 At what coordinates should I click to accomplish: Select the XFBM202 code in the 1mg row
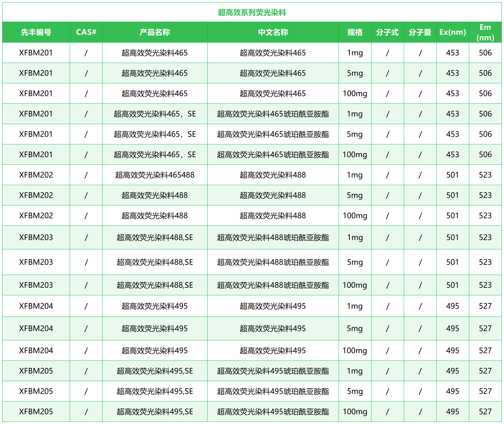36,175
